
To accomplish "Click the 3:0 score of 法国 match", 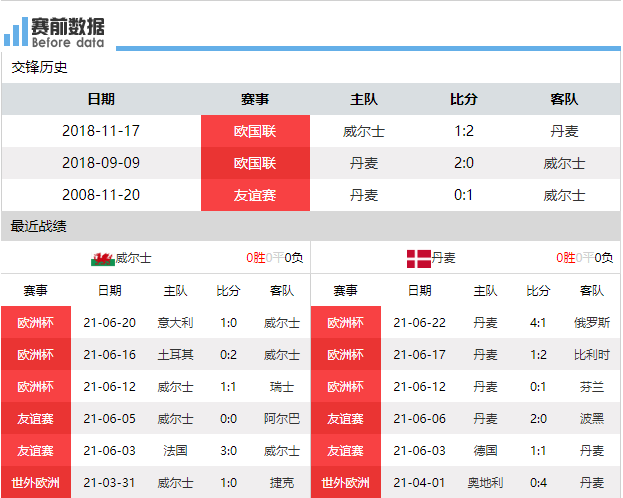I will click(228, 450).
